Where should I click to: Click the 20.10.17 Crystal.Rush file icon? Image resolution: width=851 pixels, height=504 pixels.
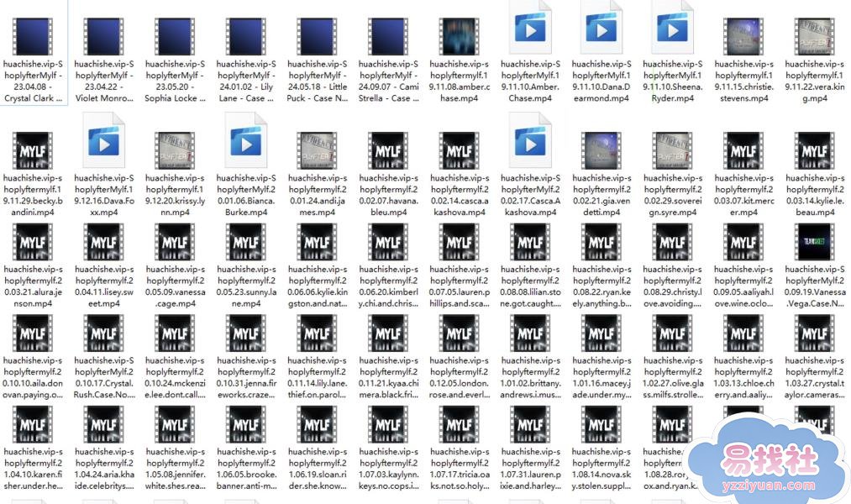(x=103, y=333)
